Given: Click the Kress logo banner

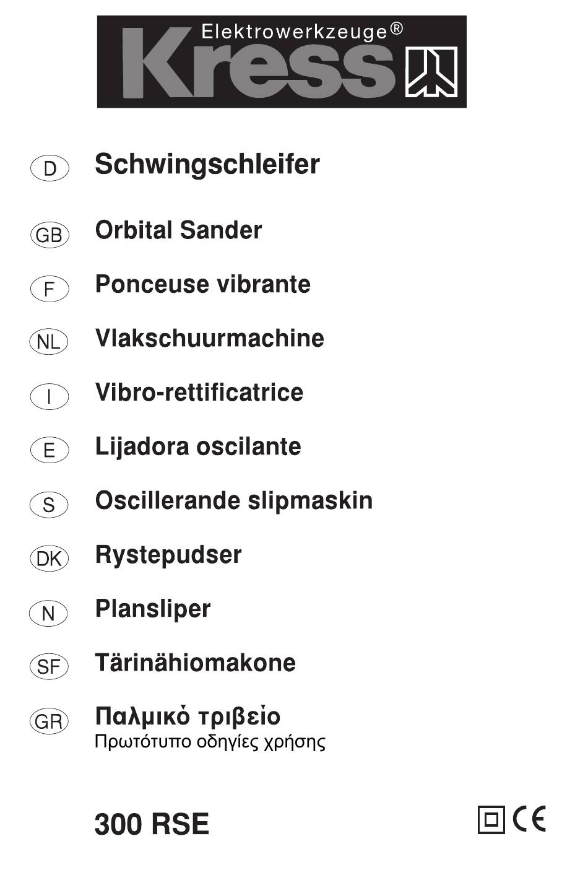Looking at the screenshot, I should coord(282,62).
